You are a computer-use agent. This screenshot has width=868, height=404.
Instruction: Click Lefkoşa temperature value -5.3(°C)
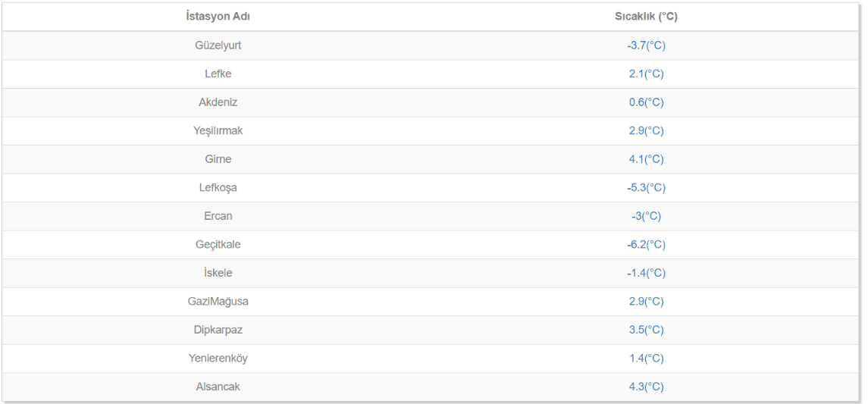click(x=646, y=188)
